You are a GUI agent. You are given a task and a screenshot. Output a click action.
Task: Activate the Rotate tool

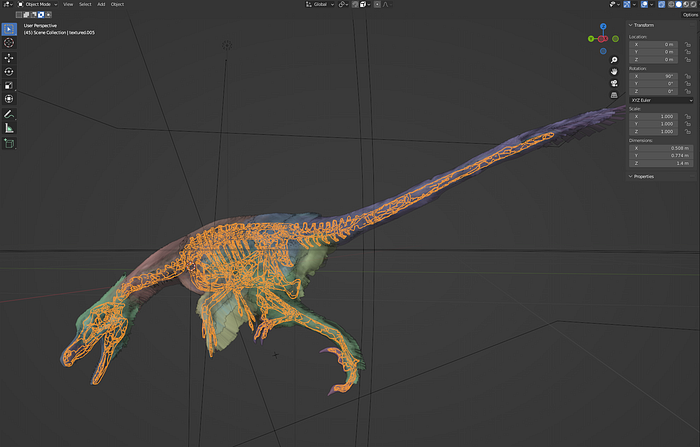(x=9, y=71)
